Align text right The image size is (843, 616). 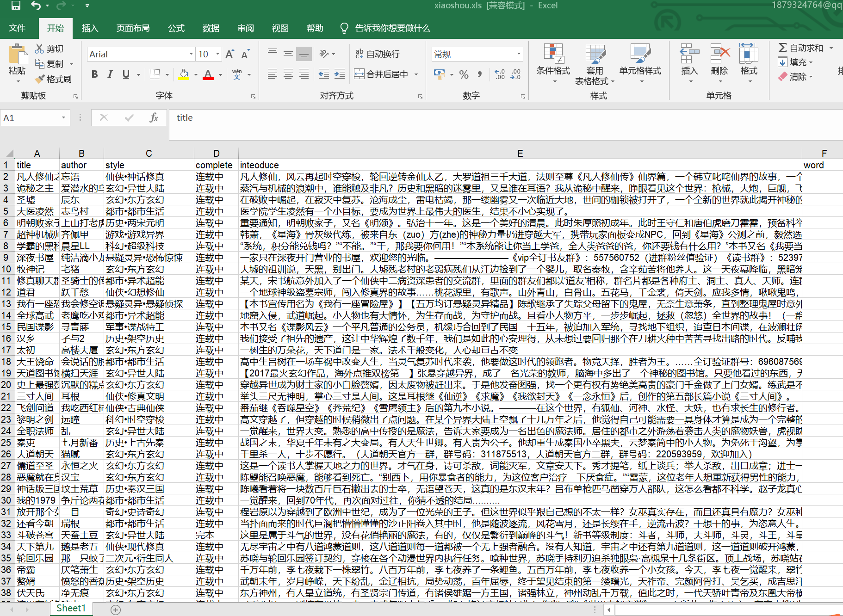[304, 74]
